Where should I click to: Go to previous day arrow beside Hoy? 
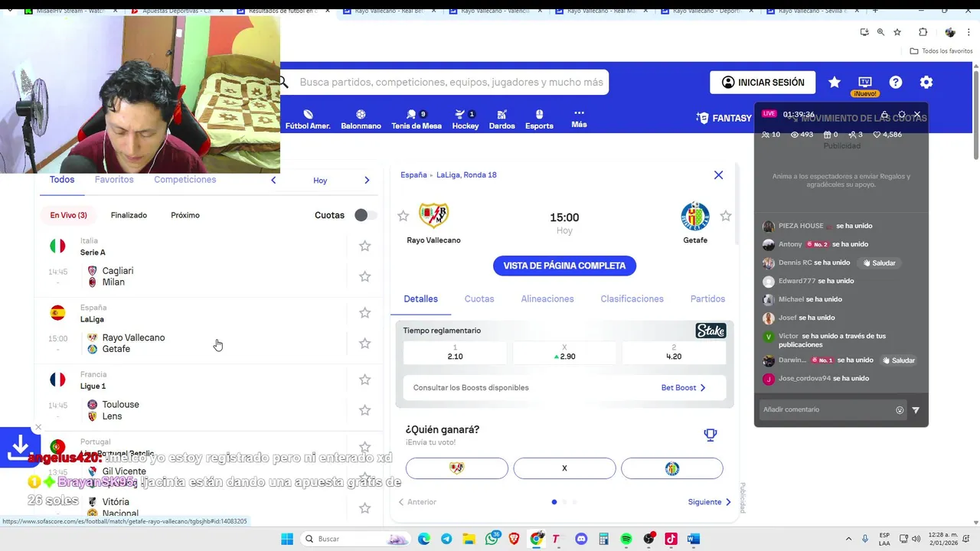coord(273,181)
